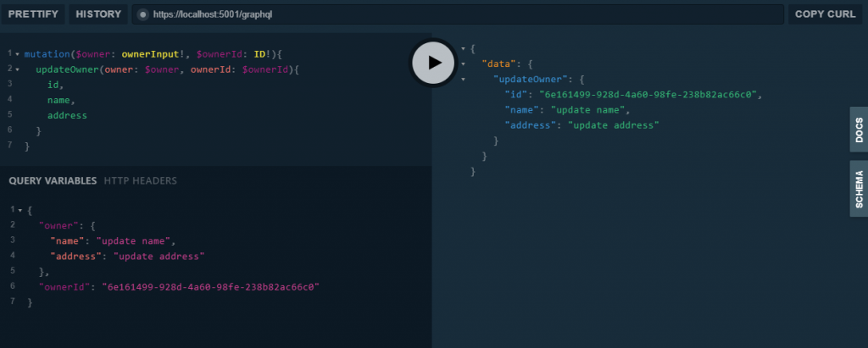Image resolution: width=868 pixels, height=348 pixels.
Task: Collapse the "updateOwner" node in the response
Action: (463, 79)
